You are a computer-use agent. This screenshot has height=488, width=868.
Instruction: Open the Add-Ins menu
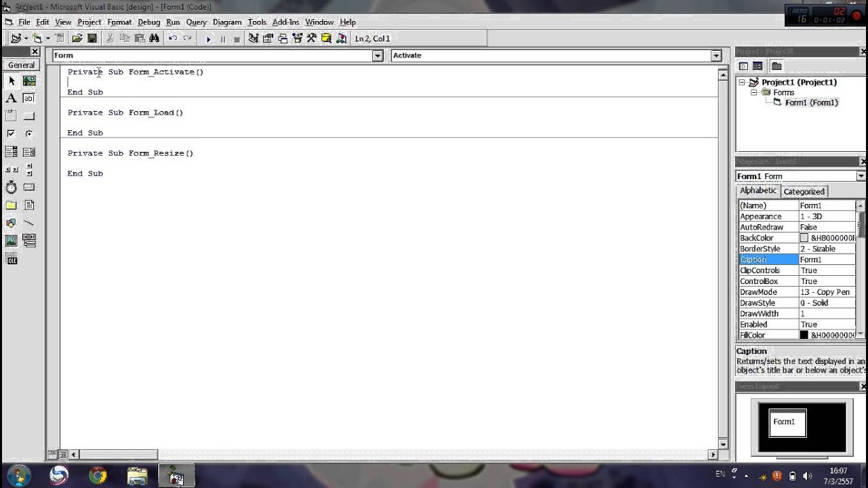click(285, 22)
